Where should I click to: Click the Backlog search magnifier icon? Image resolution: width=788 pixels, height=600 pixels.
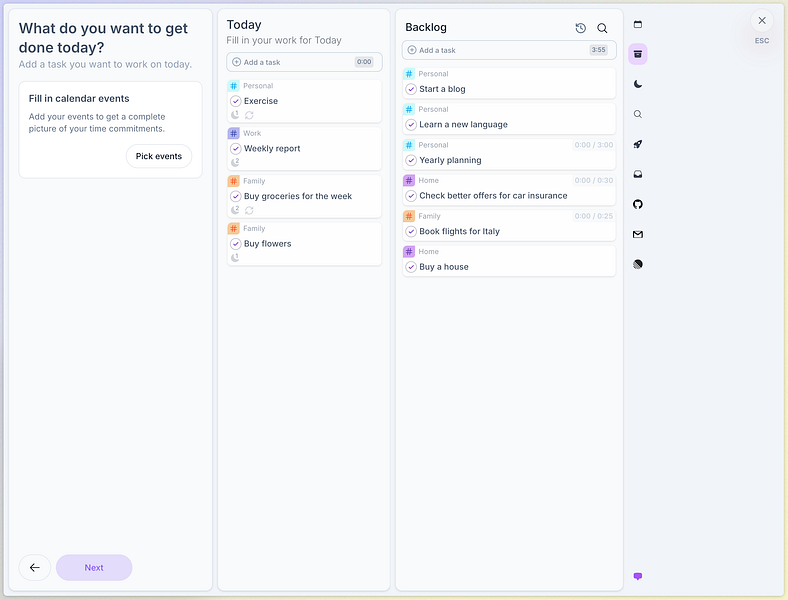pos(602,28)
